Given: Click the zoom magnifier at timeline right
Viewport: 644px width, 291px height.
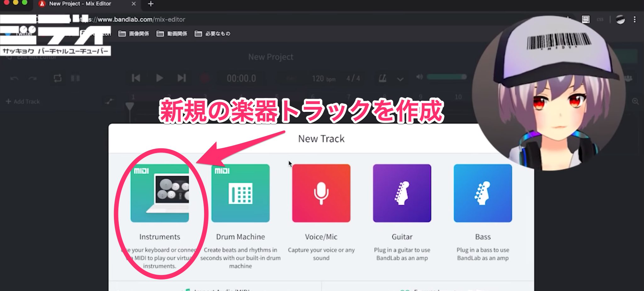Looking at the screenshot, I should [636, 101].
